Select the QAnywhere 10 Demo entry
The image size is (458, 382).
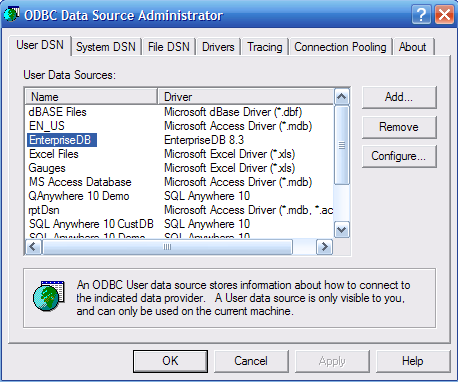click(x=79, y=196)
